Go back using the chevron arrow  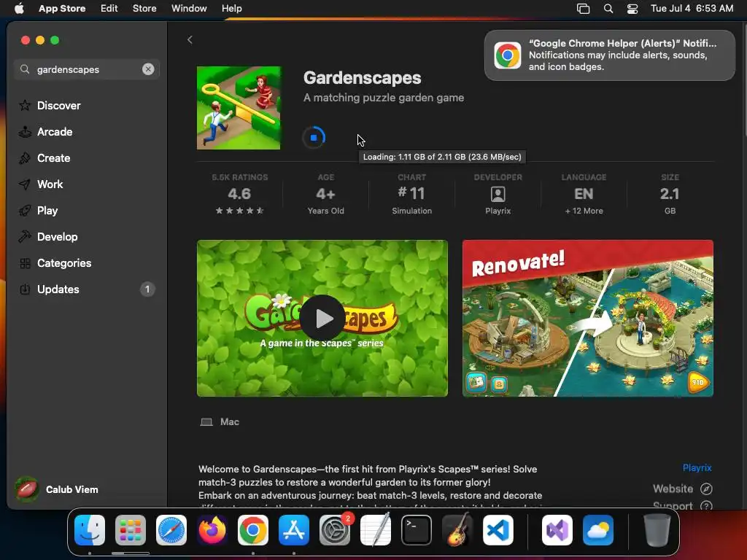click(190, 39)
